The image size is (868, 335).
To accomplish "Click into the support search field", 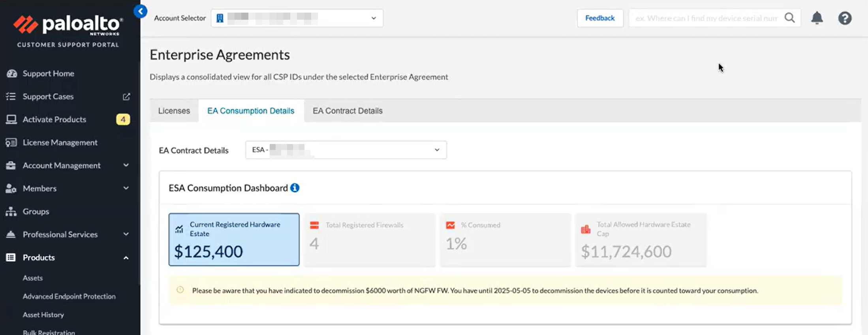I will click(x=706, y=18).
